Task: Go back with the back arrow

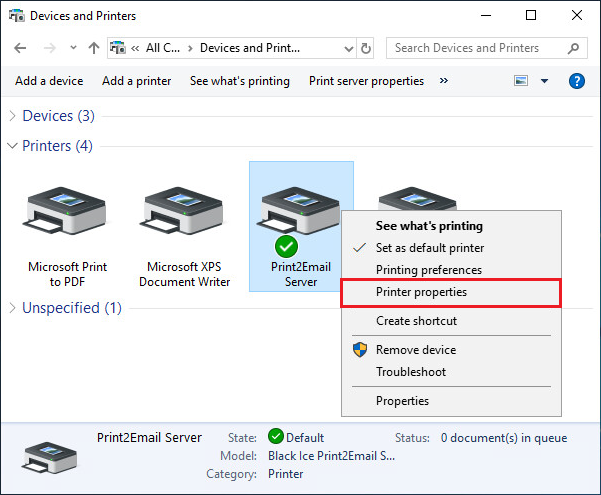Action: pyautogui.click(x=21, y=48)
